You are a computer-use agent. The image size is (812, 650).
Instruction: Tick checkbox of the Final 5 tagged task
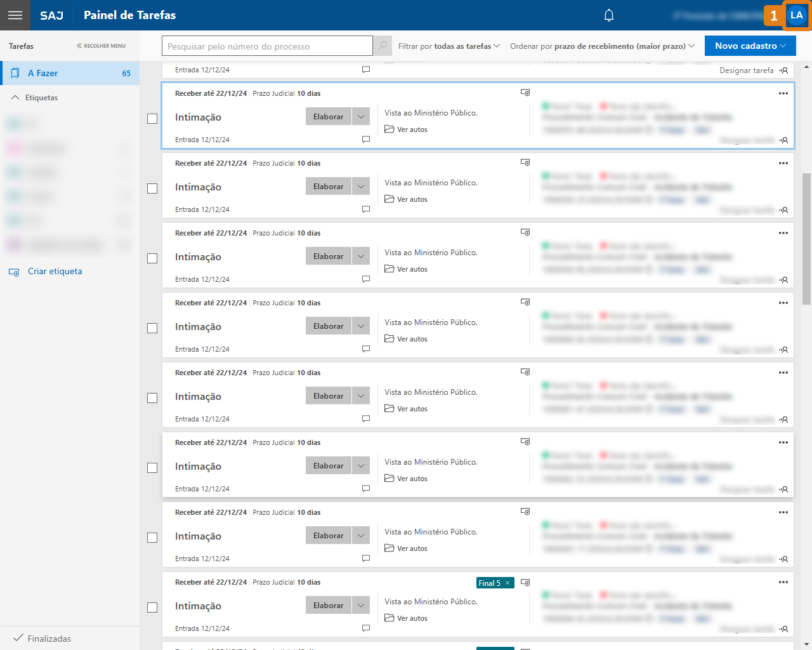tap(152, 607)
